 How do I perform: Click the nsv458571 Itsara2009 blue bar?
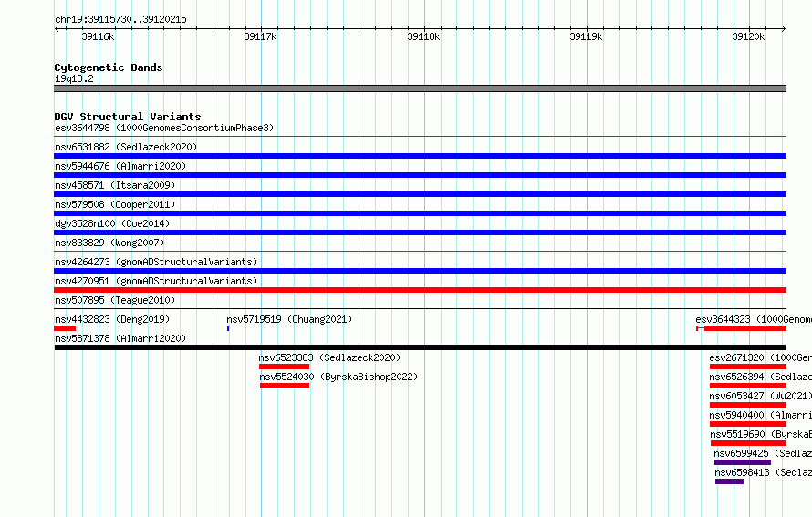[420, 194]
